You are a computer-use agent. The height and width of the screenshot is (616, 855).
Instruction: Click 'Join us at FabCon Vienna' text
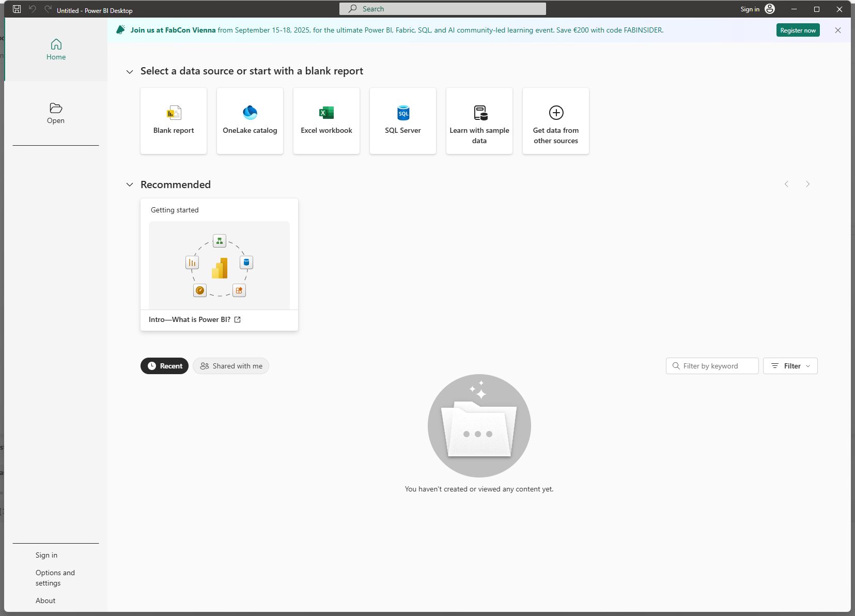point(173,30)
